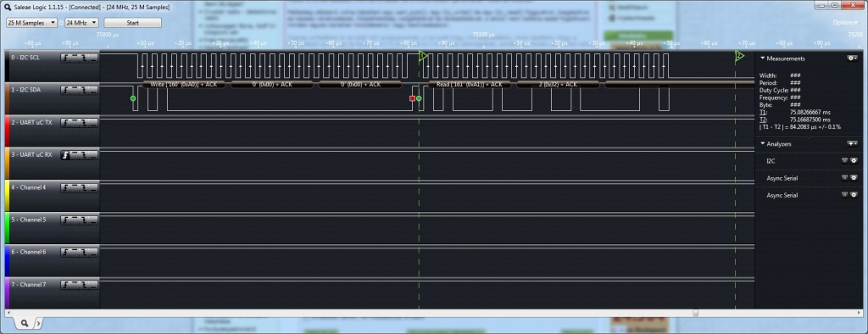Viewport: 868px width, 334px height.
Task: Add a new analyzer with plus button
Action: click(x=853, y=143)
